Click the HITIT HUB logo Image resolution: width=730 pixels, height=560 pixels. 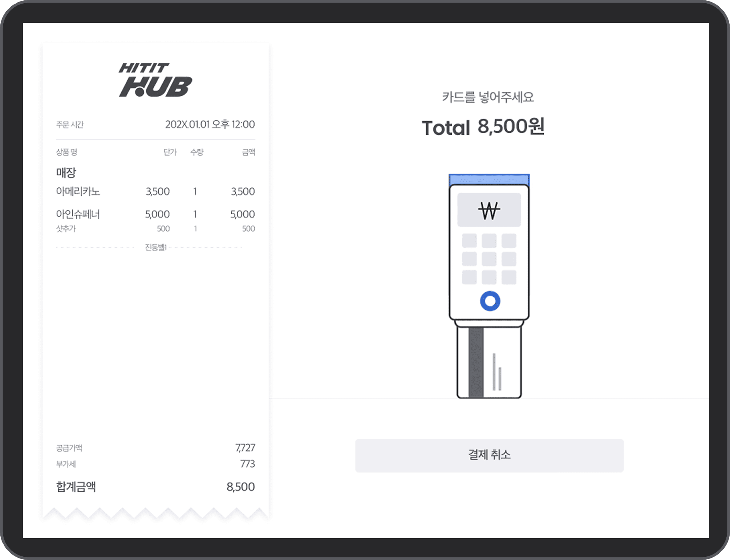click(155, 80)
